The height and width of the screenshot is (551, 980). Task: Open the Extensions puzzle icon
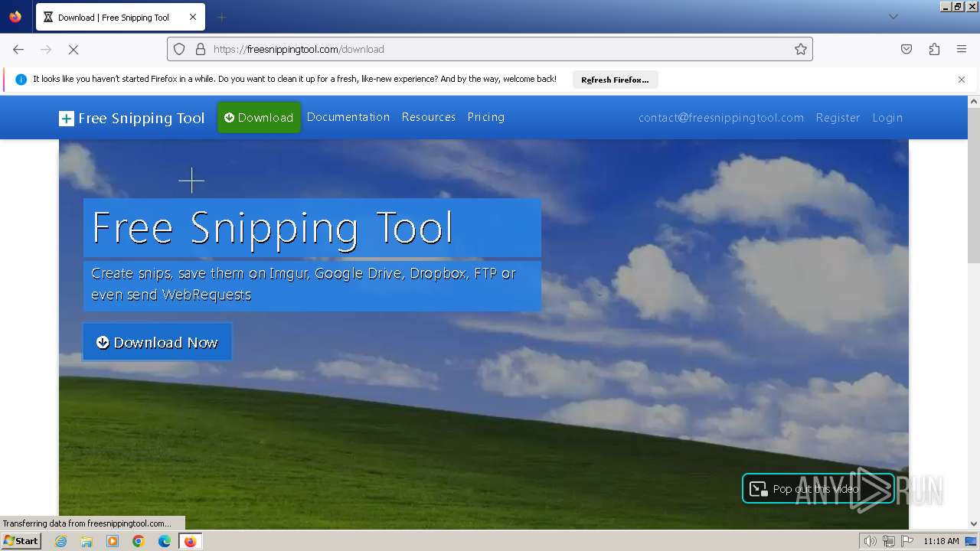tap(934, 49)
